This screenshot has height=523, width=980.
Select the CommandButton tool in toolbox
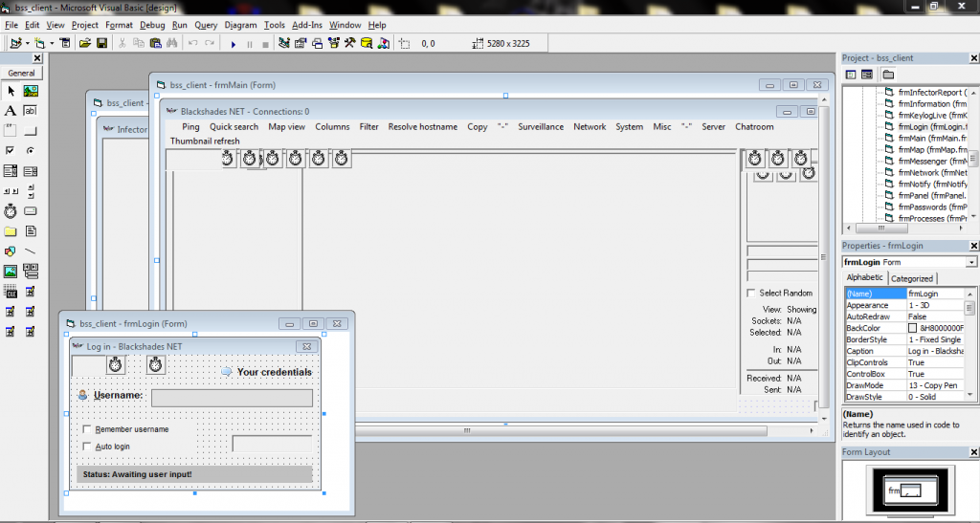tap(31, 131)
